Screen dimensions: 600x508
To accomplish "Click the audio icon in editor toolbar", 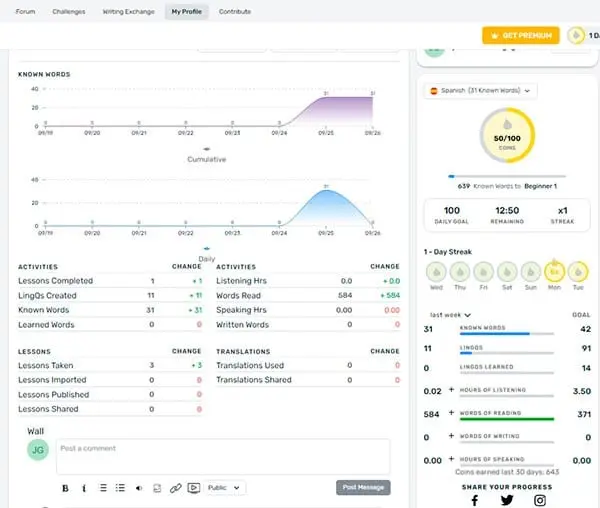I will [x=139, y=488].
